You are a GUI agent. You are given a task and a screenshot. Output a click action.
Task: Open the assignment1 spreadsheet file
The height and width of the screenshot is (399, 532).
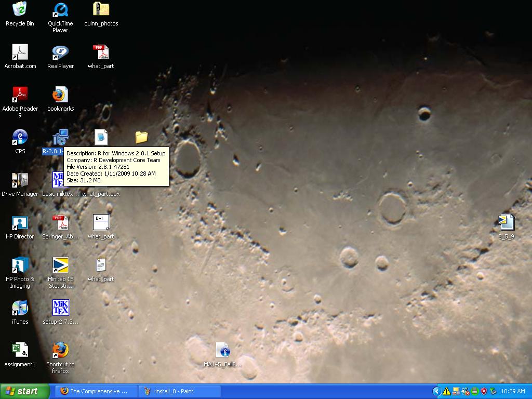[20, 351]
